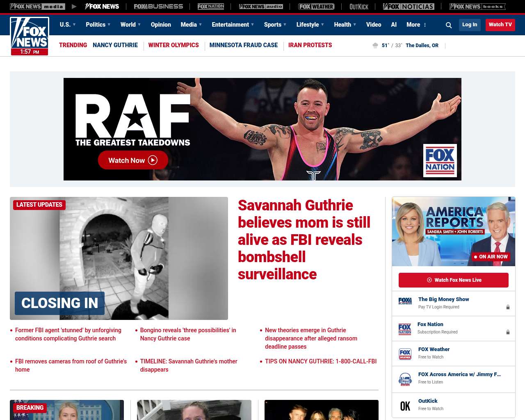Click the Fox Nation icon in sidebar list
This screenshot has height=420, width=525.
[x=405, y=329]
